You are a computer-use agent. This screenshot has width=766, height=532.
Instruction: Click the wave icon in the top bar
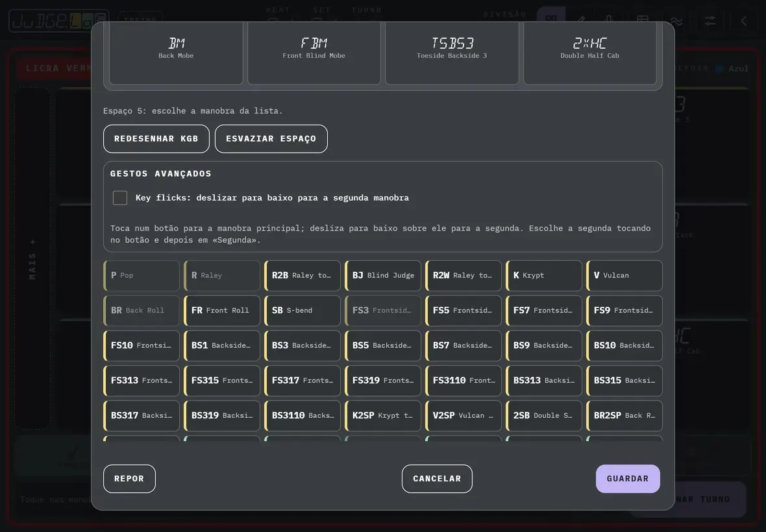click(676, 21)
